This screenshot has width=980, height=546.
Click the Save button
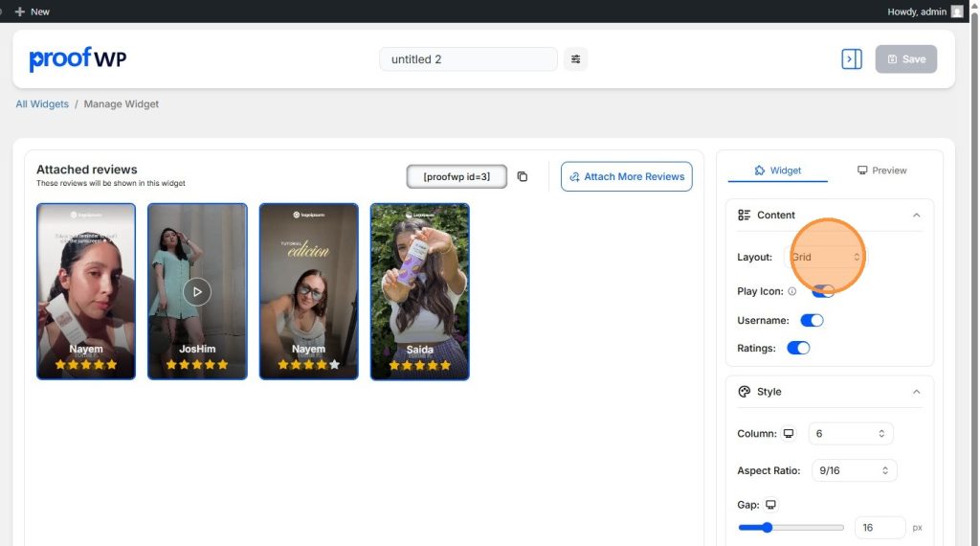(x=905, y=58)
